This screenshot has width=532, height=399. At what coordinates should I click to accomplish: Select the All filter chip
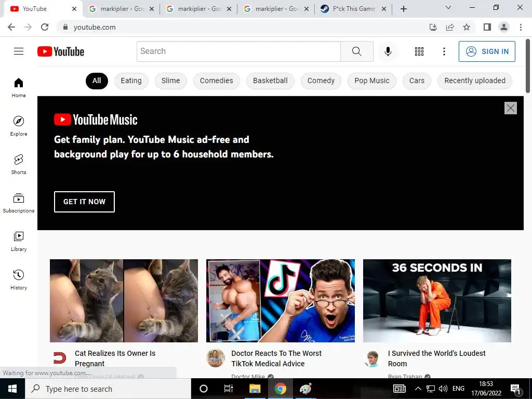[x=97, y=81]
